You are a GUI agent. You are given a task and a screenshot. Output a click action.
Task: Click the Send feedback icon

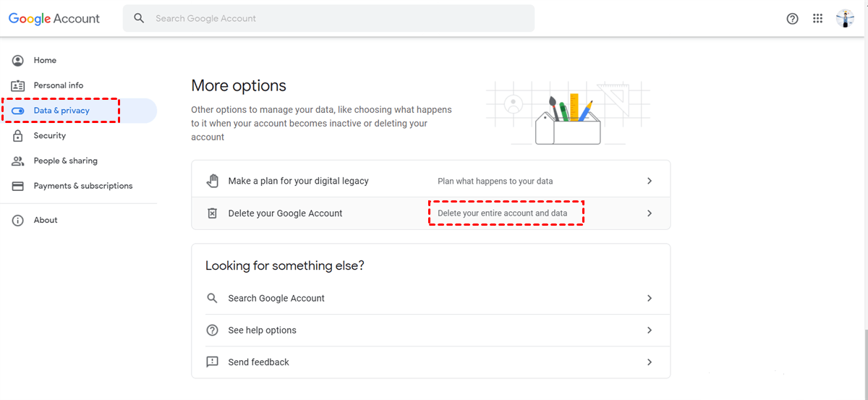tap(212, 362)
